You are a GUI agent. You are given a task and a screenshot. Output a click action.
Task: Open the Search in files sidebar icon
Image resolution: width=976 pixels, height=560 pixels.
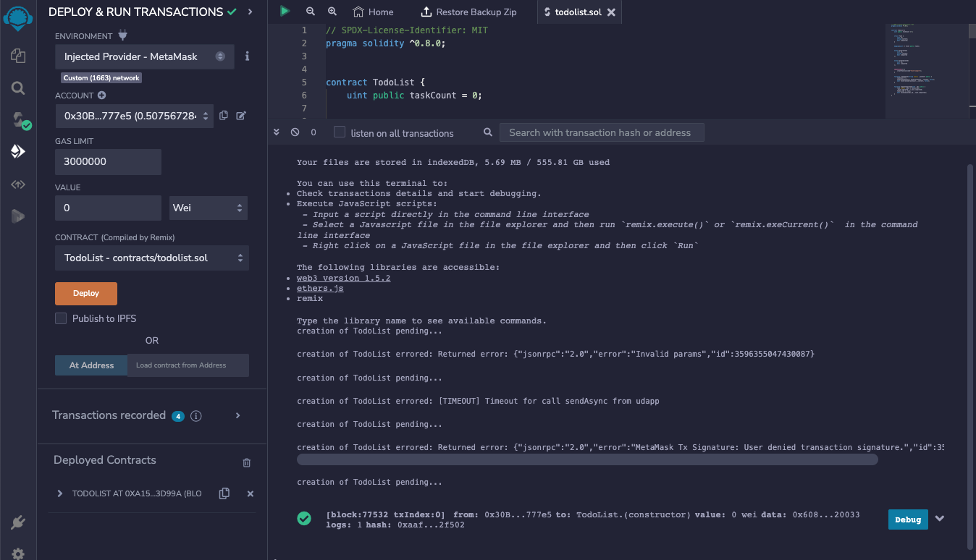18,88
